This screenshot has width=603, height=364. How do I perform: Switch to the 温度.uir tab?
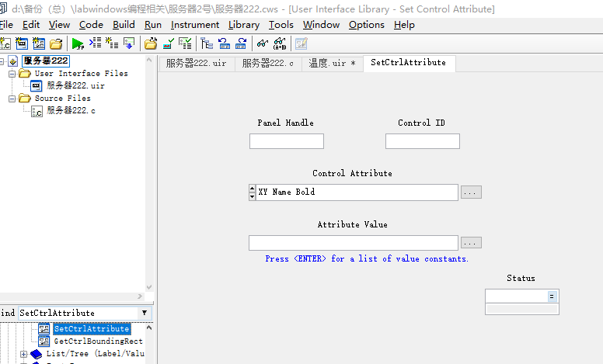tap(332, 64)
